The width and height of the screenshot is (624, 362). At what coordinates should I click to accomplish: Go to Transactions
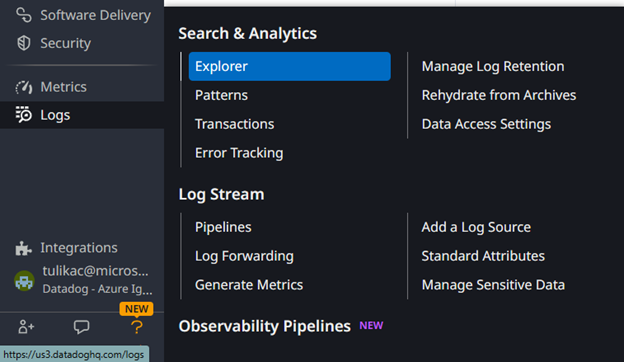click(x=234, y=124)
